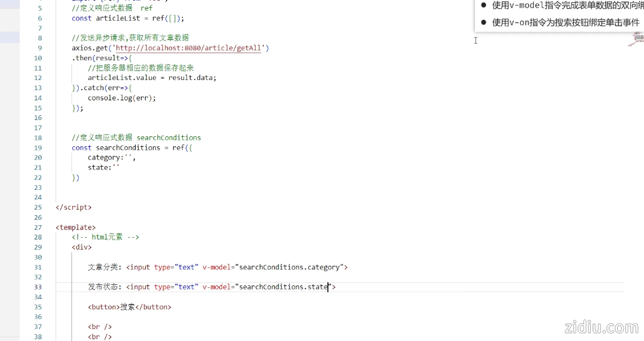This screenshot has width=644, height=341.
Task: Click the first br tag on line 37
Action: pyautogui.click(x=100, y=327)
